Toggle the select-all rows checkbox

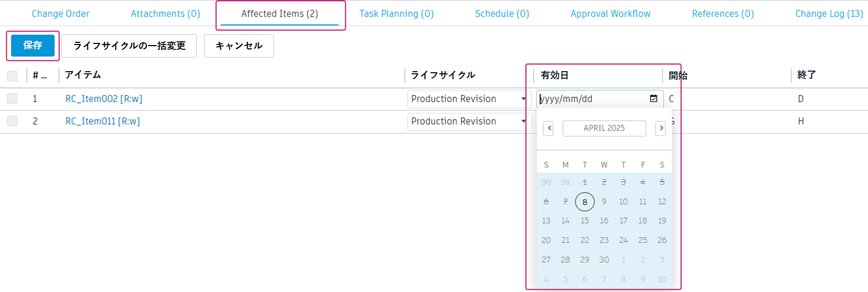[x=12, y=75]
